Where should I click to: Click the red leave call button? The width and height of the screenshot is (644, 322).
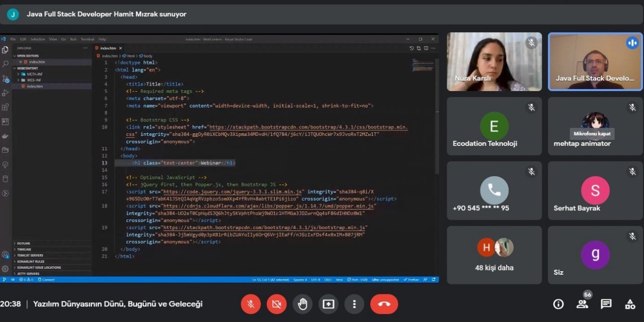(384, 304)
